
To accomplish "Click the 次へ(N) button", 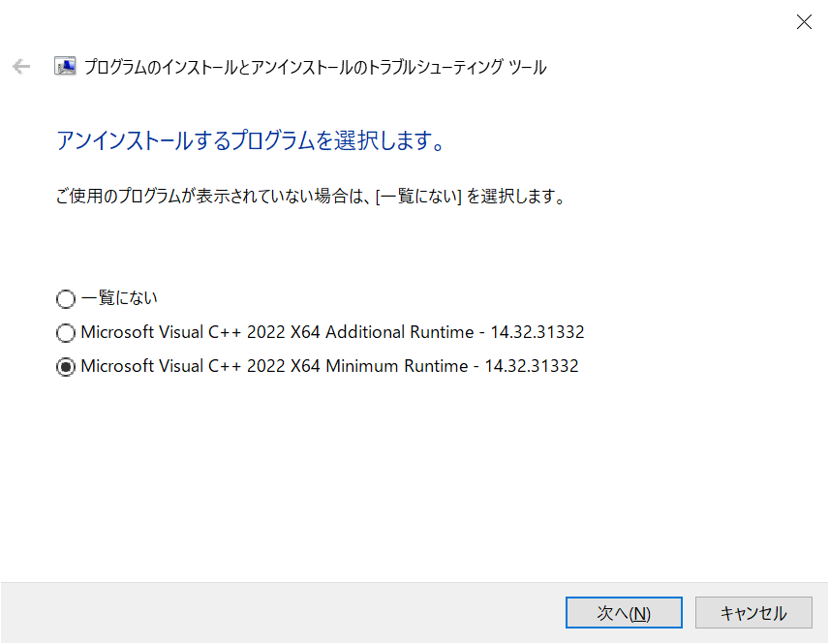I will 624,613.
